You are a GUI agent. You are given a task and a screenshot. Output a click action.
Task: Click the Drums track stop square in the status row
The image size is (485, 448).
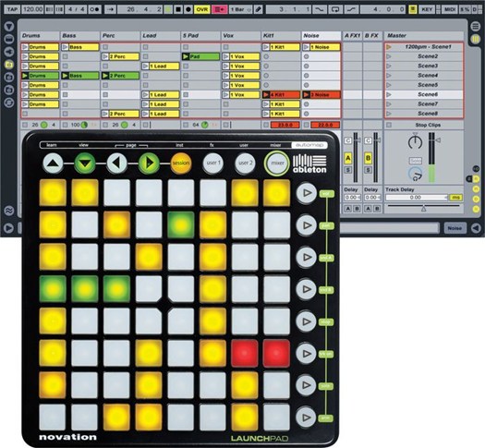coord(25,125)
